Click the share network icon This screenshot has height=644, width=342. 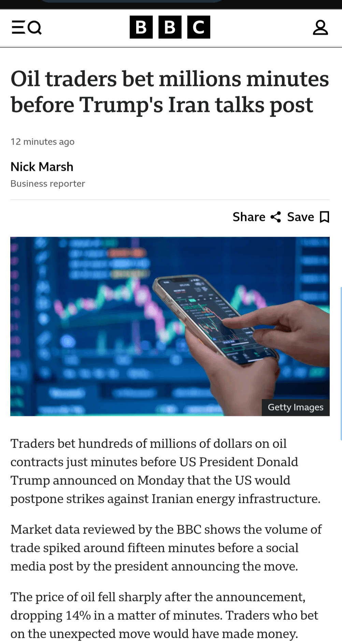pyautogui.click(x=275, y=217)
